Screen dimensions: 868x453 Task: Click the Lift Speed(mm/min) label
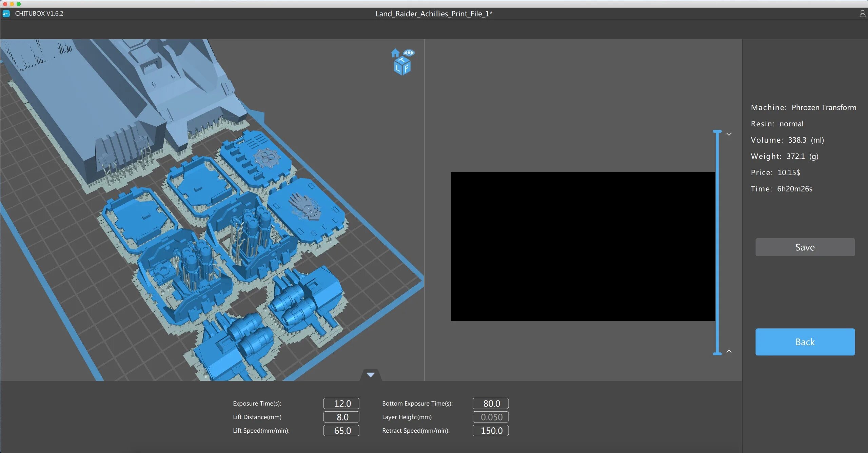click(x=261, y=430)
